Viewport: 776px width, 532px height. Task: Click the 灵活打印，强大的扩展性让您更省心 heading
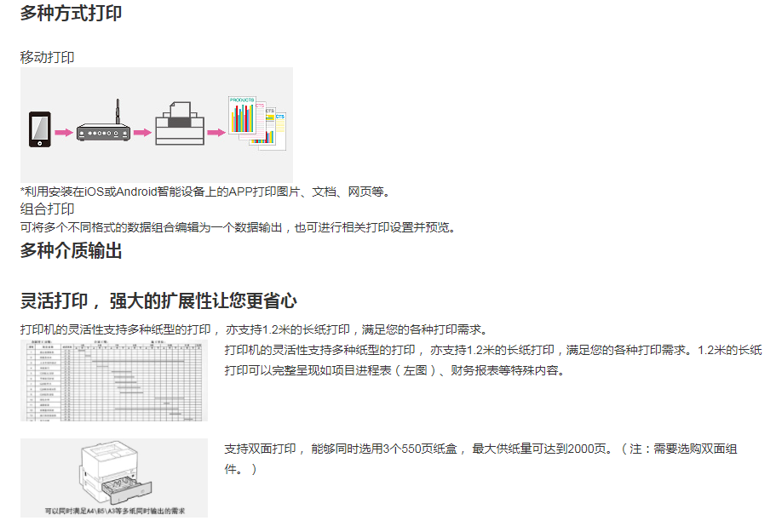click(x=158, y=300)
